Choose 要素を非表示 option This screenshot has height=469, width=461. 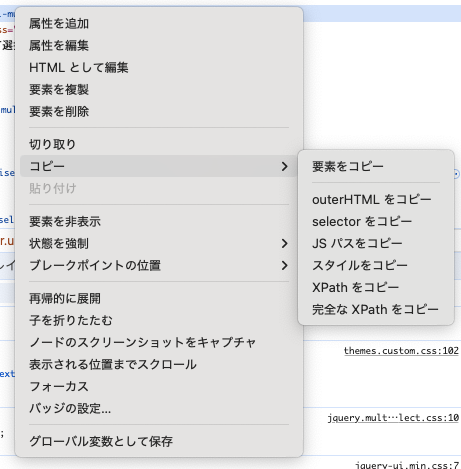point(159,222)
